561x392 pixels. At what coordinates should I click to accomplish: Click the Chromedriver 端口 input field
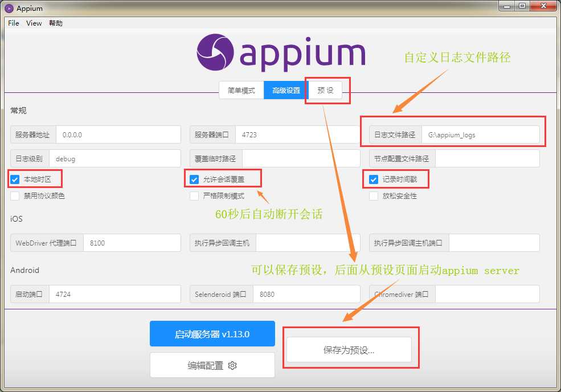pyautogui.click(x=488, y=294)
